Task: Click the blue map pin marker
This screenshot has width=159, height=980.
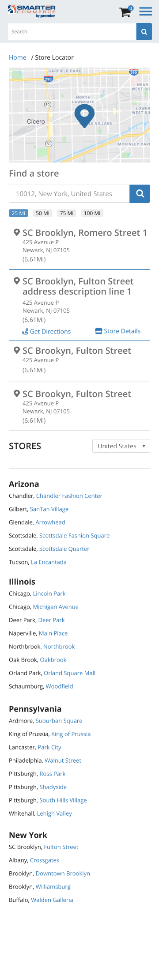Action: (x=84, y=114)
